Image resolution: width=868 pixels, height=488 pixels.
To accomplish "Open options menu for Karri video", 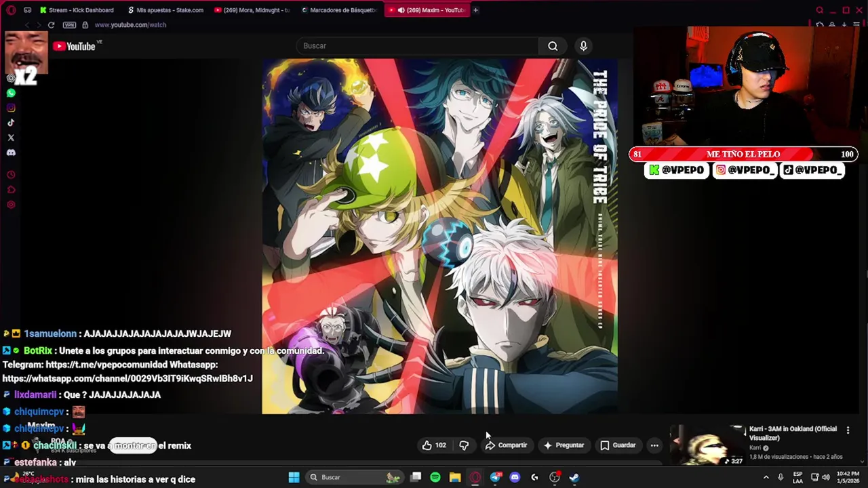I will point(848,430).
